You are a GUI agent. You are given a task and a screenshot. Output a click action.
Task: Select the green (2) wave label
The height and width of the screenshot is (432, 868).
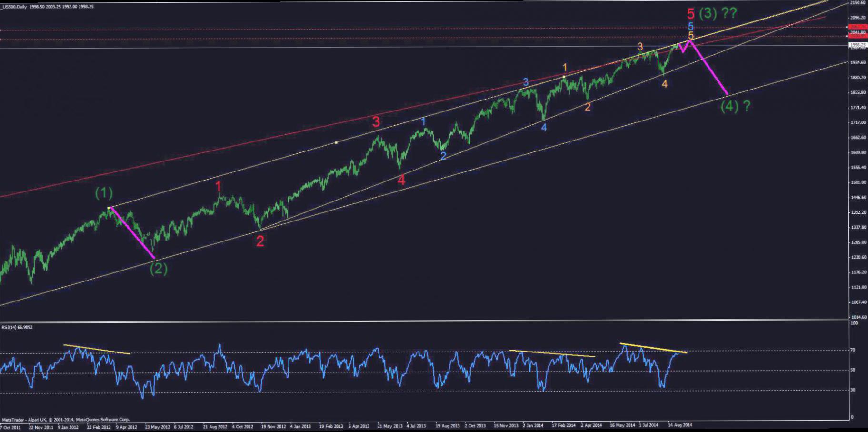[x=159, y=269]
